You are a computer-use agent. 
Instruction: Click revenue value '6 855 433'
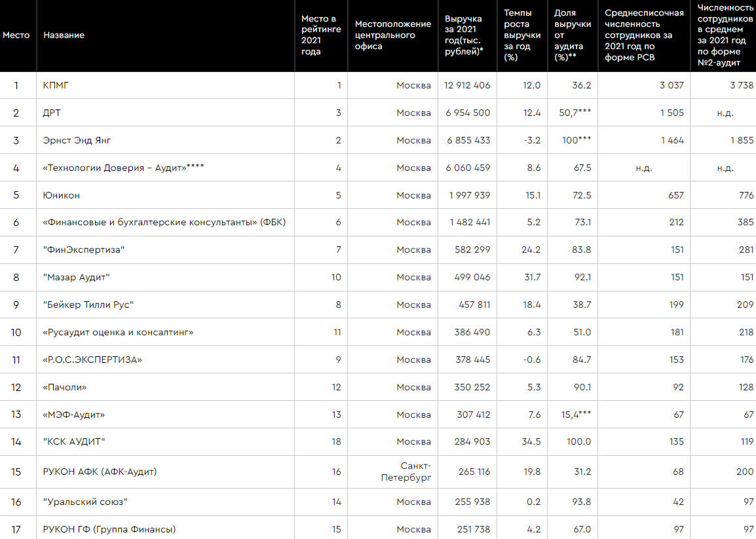coord(468,140)
